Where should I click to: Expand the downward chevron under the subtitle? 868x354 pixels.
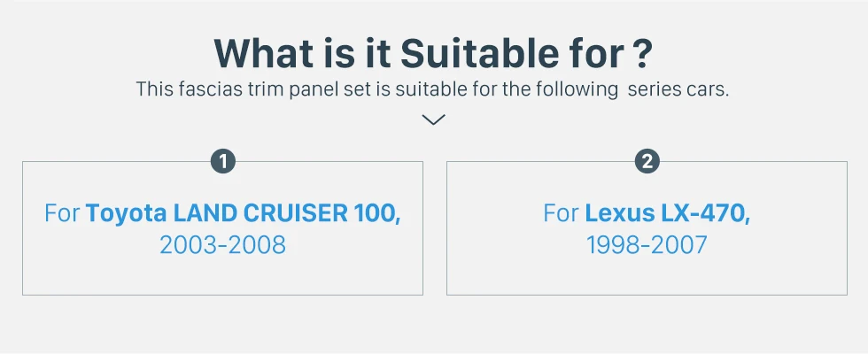(433, 119)
